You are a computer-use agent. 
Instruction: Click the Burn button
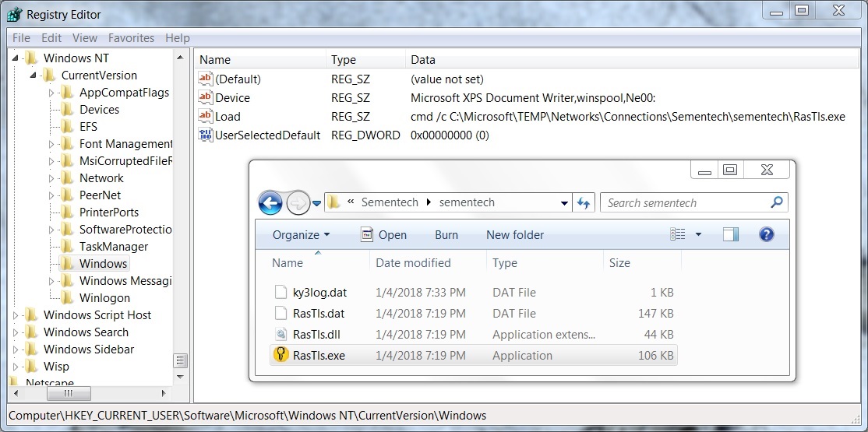446,234
